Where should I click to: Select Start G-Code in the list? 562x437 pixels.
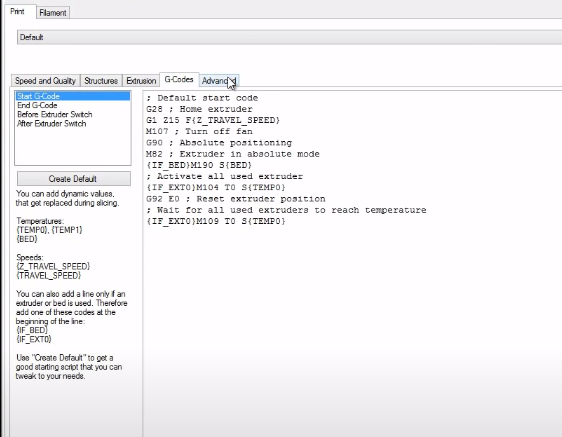(x=73, y=96)
